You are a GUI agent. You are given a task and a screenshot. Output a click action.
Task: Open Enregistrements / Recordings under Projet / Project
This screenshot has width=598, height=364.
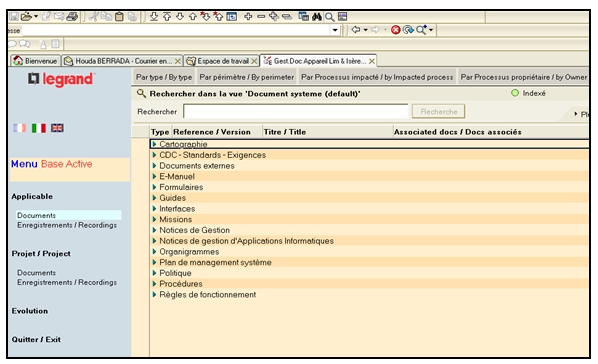coord(67,282)
